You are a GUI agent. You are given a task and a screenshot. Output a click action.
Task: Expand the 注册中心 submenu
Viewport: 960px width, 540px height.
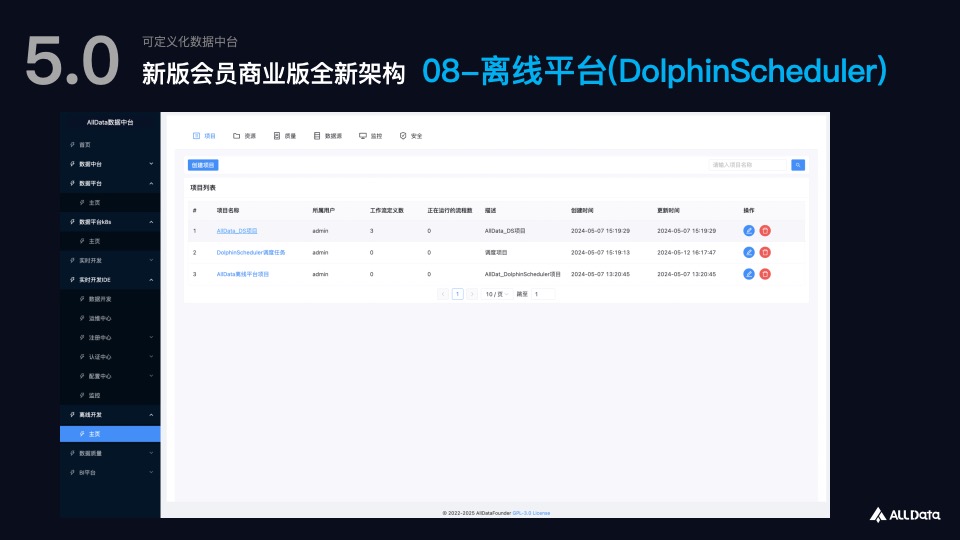tap(110, 337)
